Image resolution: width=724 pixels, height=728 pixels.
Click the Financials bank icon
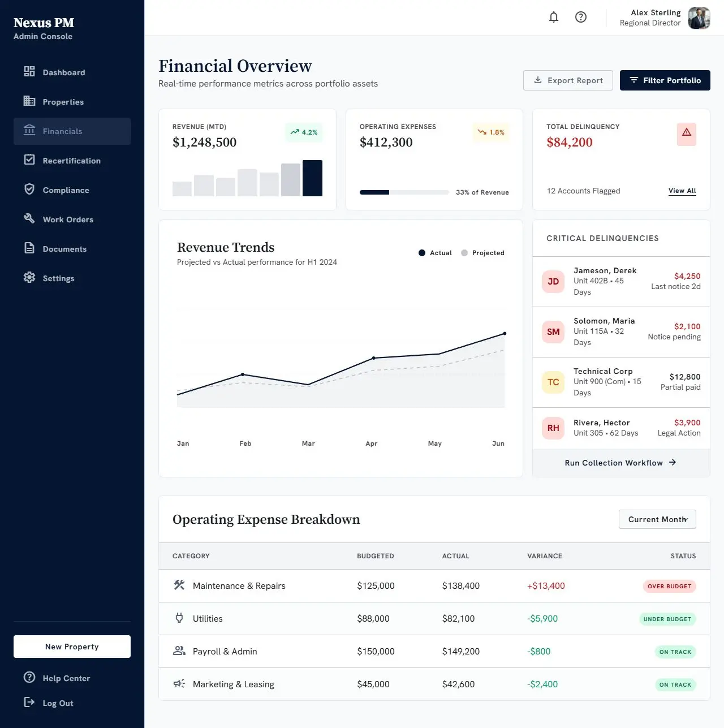point(29,130)
